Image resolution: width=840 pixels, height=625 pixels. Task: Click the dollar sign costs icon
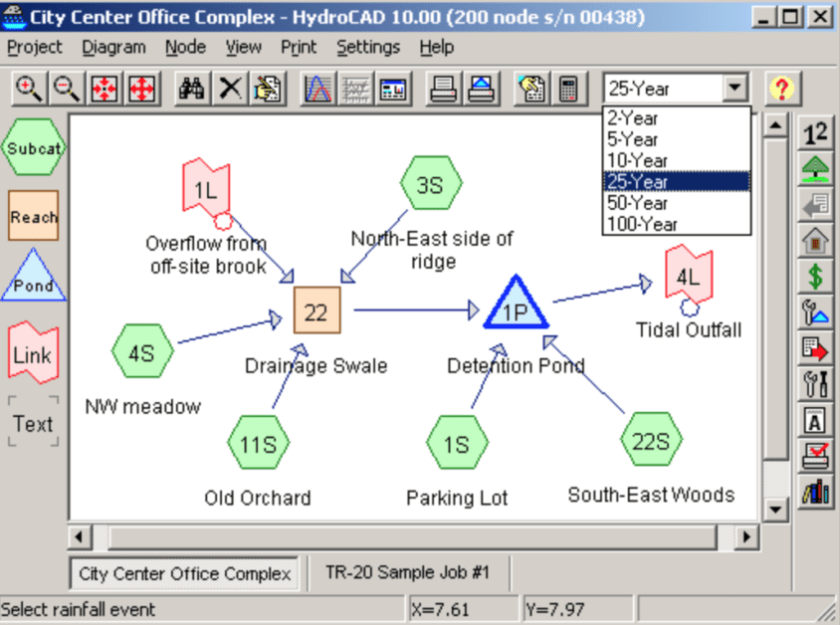(x=814, y=275)
